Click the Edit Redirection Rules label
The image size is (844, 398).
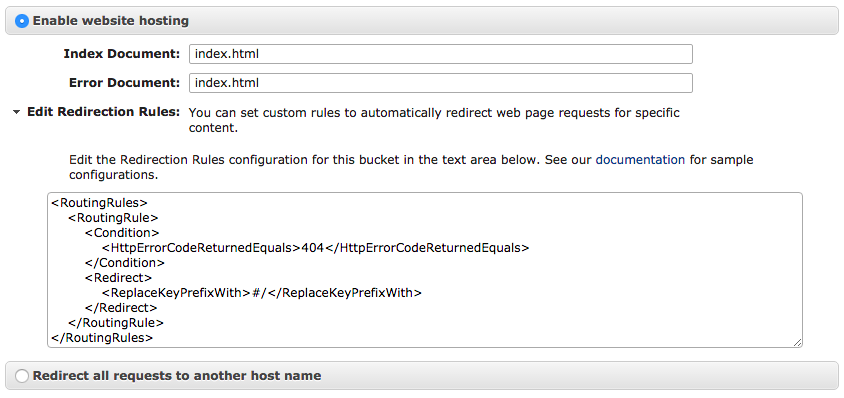tap(103, 112)
